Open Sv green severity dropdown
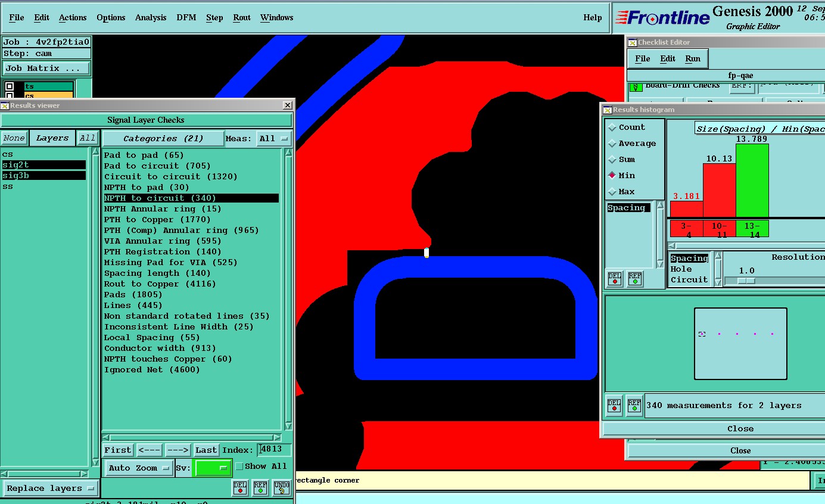 213,468
